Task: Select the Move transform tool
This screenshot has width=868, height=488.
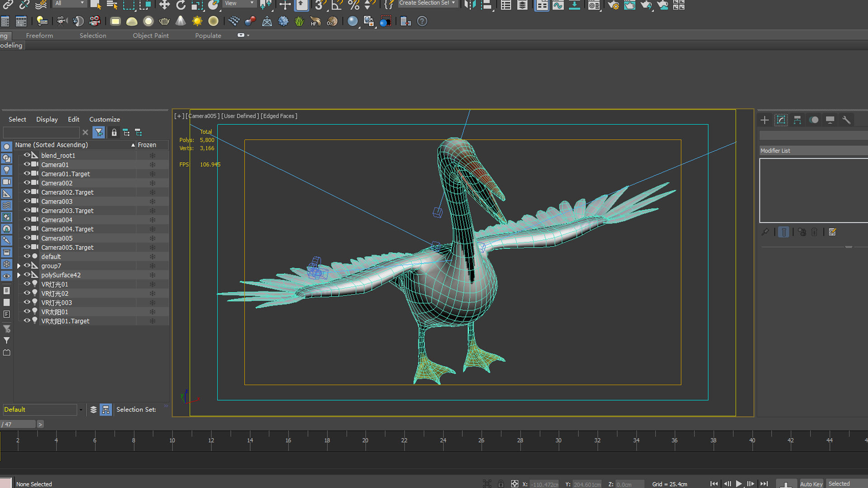Action: click(164, 5)
